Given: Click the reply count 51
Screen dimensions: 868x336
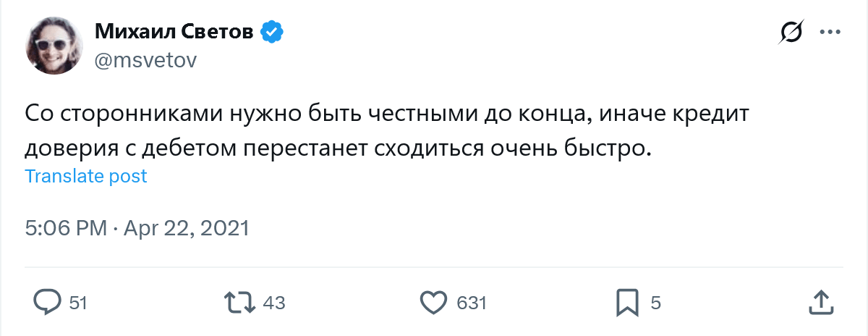Looking at the screenshot, I should pos(78,303).
